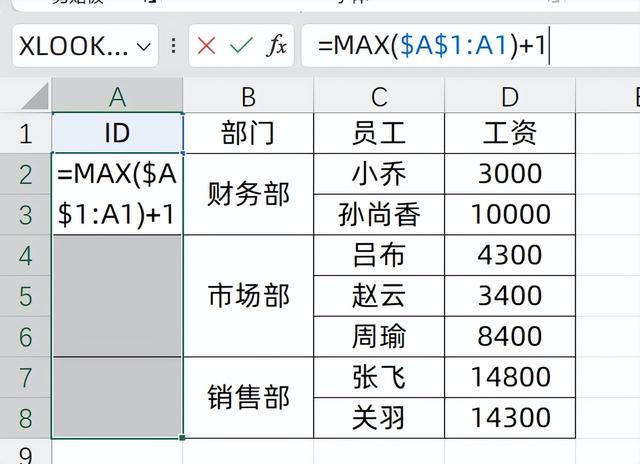
Task: Click the three-dot formula bar resize handle
Action: tap(174, 46)
